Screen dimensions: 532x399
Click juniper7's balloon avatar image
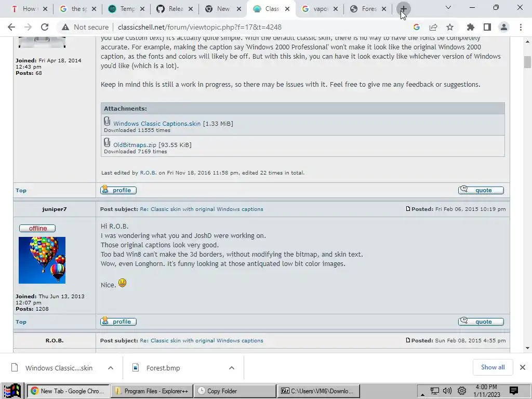tap(42, 260)
